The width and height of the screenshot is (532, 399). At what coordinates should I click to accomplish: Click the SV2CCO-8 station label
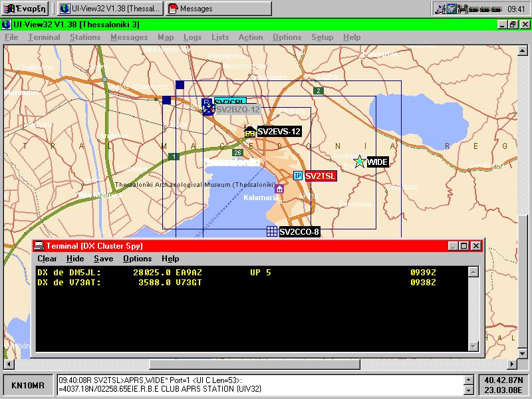coord(299,231)
